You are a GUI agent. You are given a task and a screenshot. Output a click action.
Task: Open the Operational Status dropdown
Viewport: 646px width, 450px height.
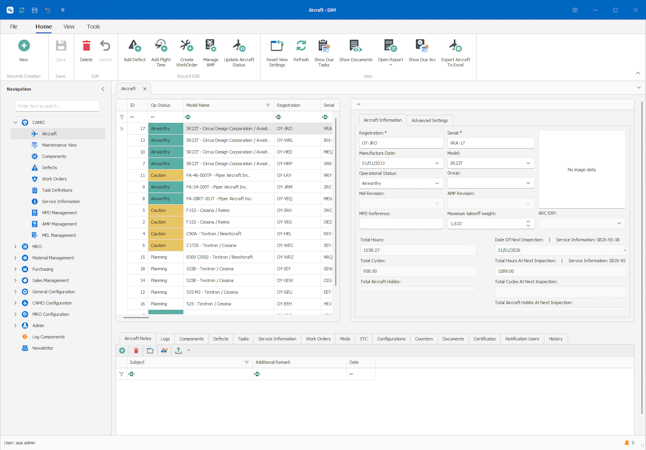pos(437,183)
